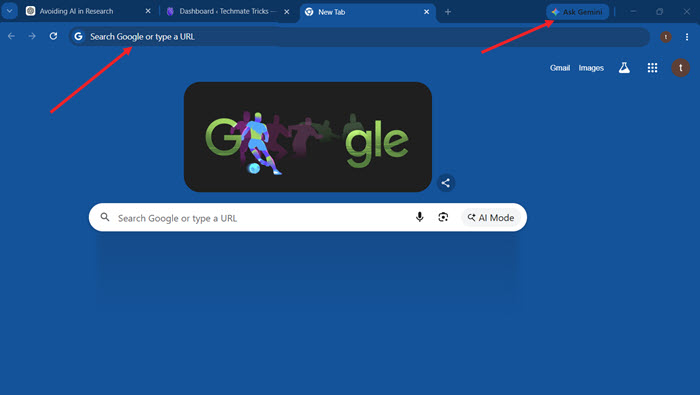Image resolution: width=700 pixels, height=395 pixels.
Task: Open Chrome three-dot menu
Action: click(687, 37)
